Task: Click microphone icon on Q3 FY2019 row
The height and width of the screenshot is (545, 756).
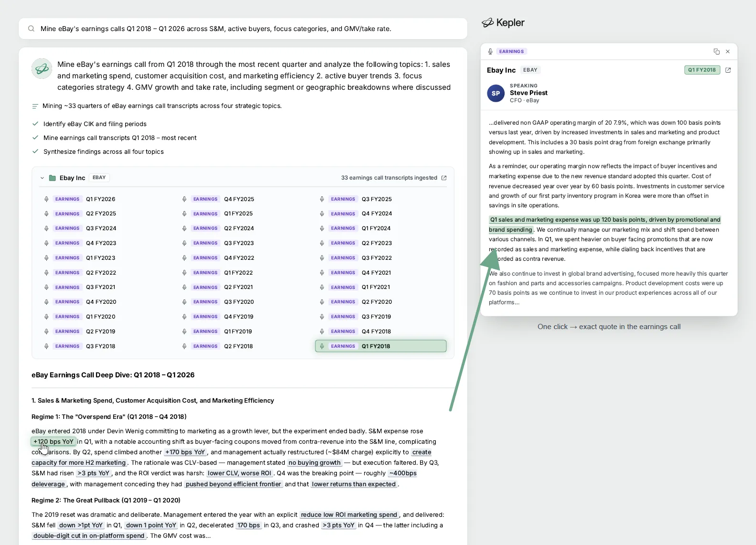Action: (322, 317)
